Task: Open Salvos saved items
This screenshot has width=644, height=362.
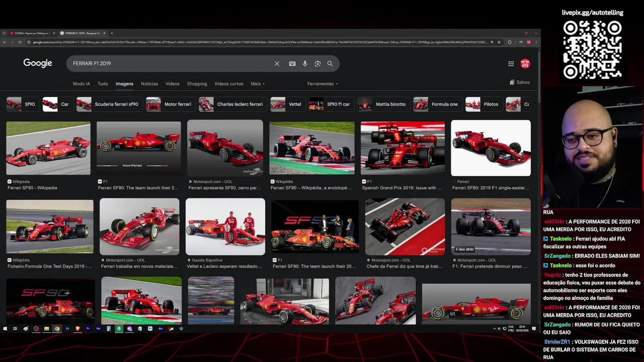Action: (x=520, y=82)
